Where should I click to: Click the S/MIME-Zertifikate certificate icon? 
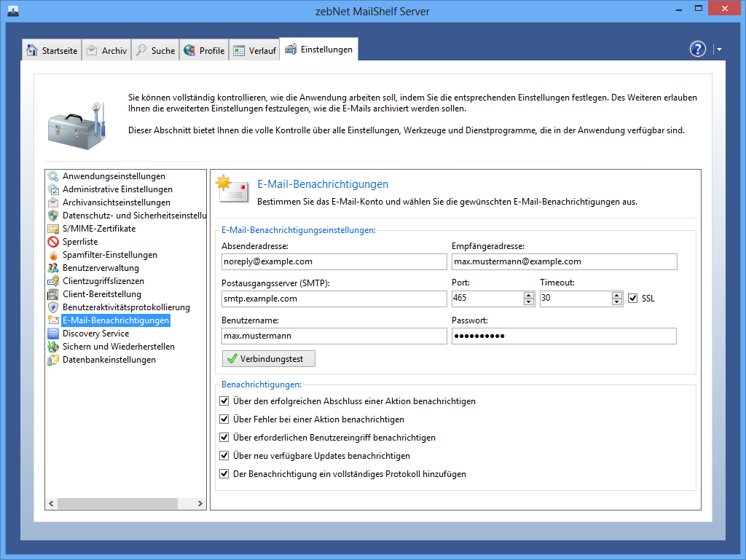click(x=53, y=229)
